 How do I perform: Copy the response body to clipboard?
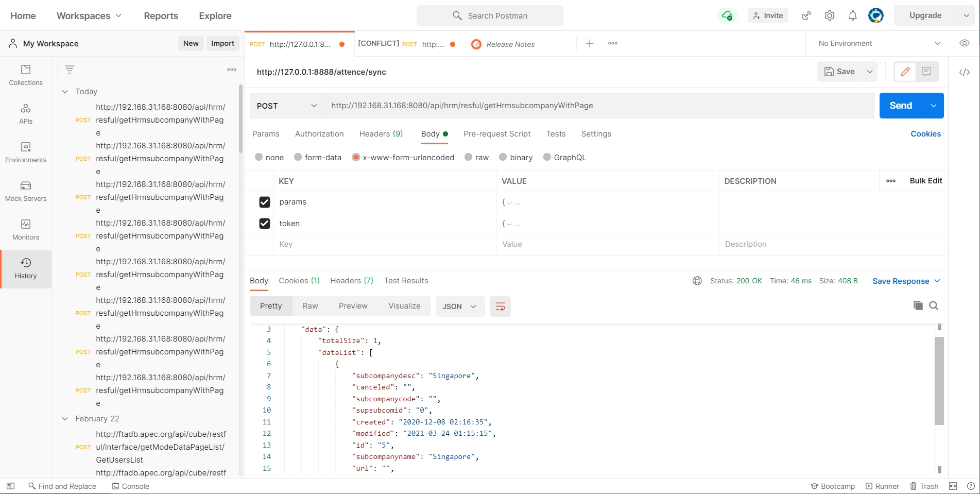coord(918,305)
